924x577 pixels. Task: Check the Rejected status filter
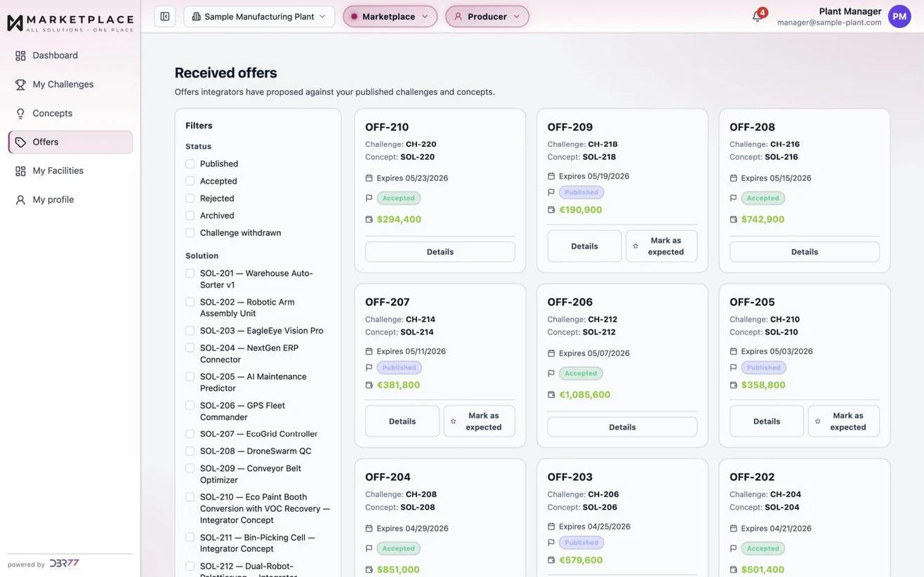(x=190, y=198)
